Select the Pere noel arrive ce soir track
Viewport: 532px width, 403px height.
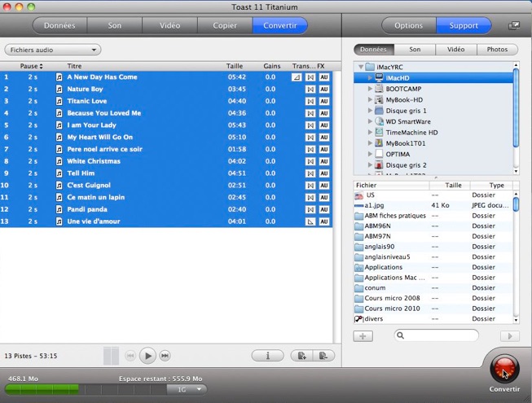click(x=166, y=150)
